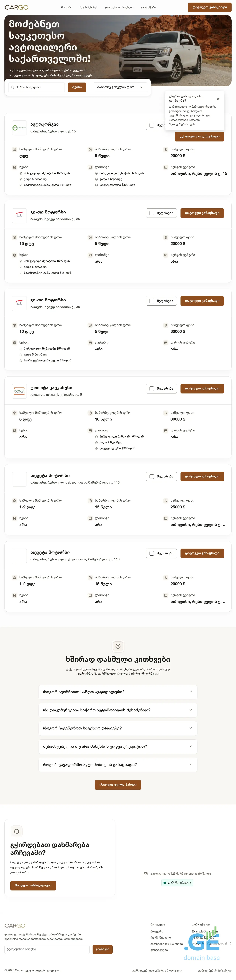Click the ტოიოტა კავკასუსი dealer logo
Viewport: 236px width, 980px height.
point(19,391)
